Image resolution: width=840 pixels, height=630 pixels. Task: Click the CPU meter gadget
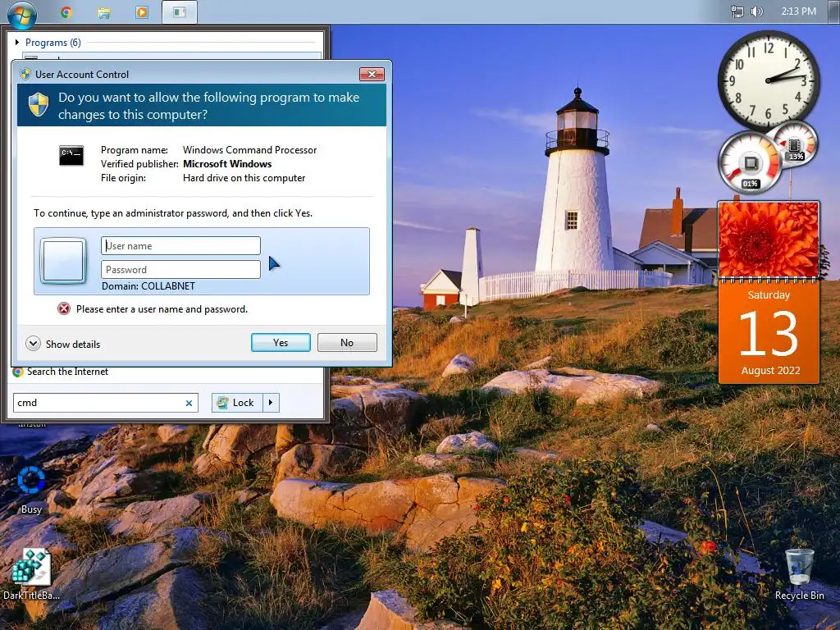[x=750, y=162]
